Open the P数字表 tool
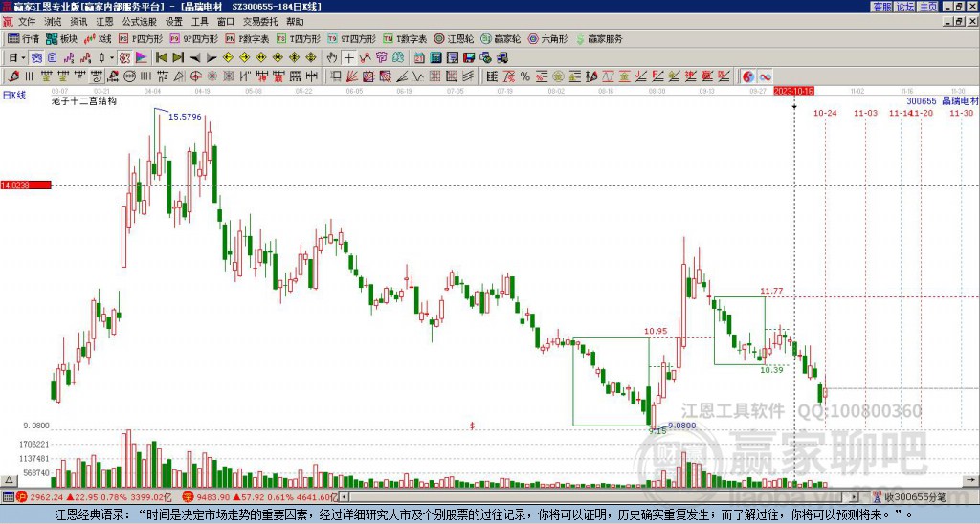The height and width of the screenshot is (524, 980). [248, 38]
